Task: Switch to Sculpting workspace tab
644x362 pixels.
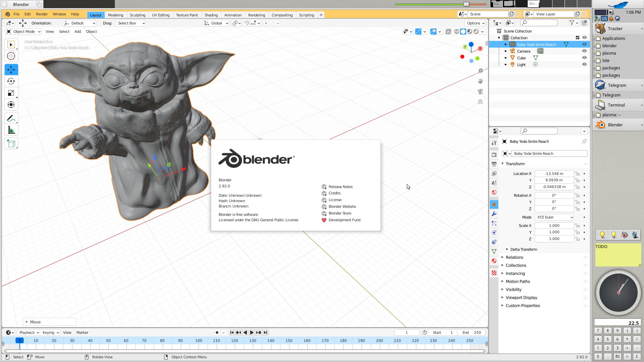Action: (138, 15)
